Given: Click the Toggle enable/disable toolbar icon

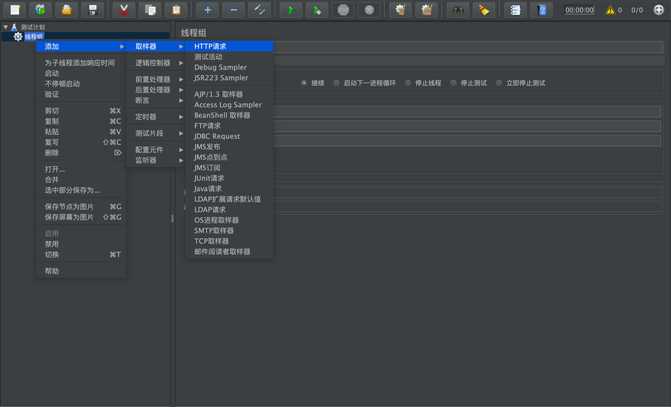Looking at the screenshot, I should click(x=260, y=10).
